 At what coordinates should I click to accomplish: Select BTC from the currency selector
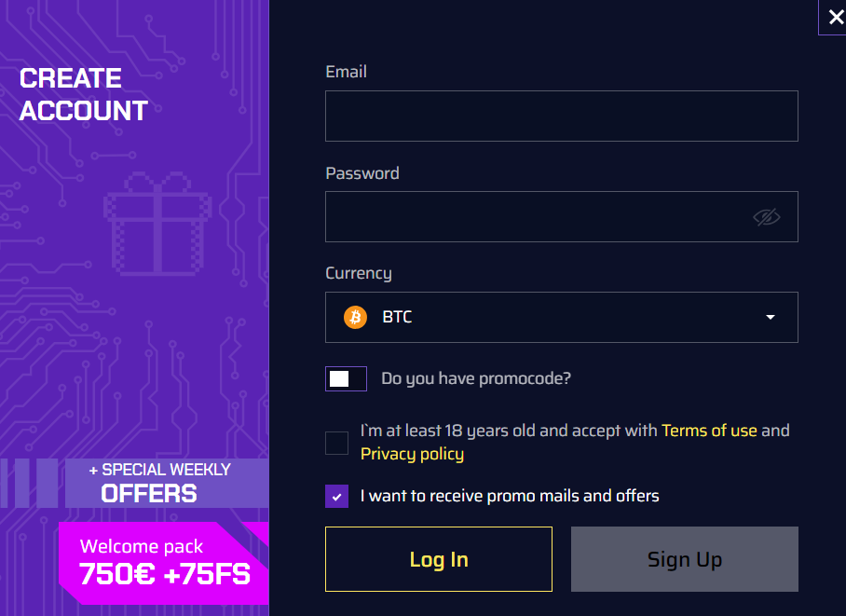click(x=562, y=317)
